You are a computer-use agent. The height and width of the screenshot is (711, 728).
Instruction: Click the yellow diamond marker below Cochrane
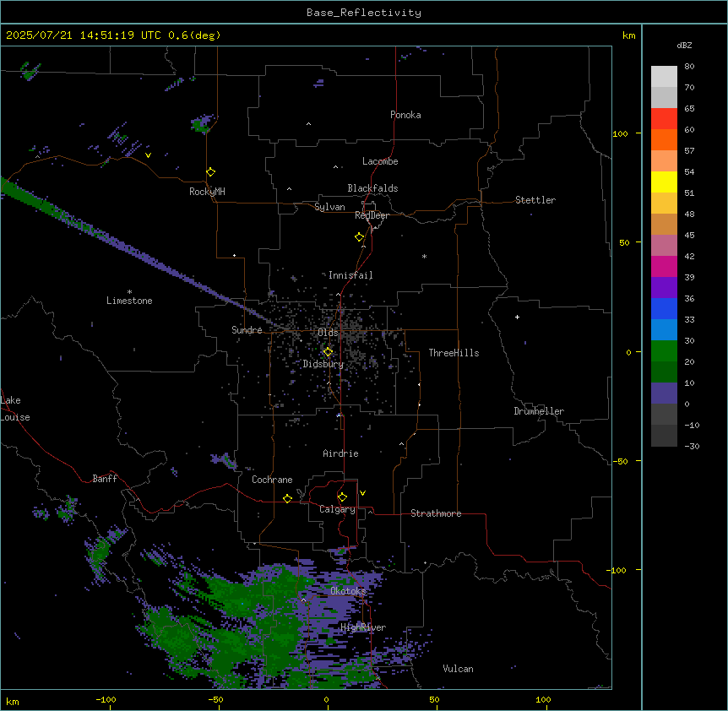287,498
